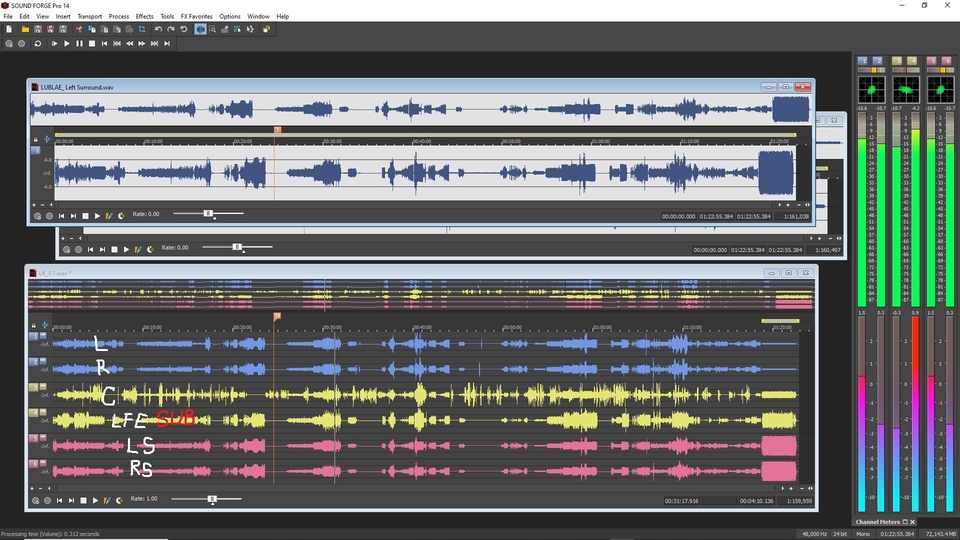Screen dimensions: 960x540
Task: Open the FX Favorites menu
Action: tap(197, 17)
